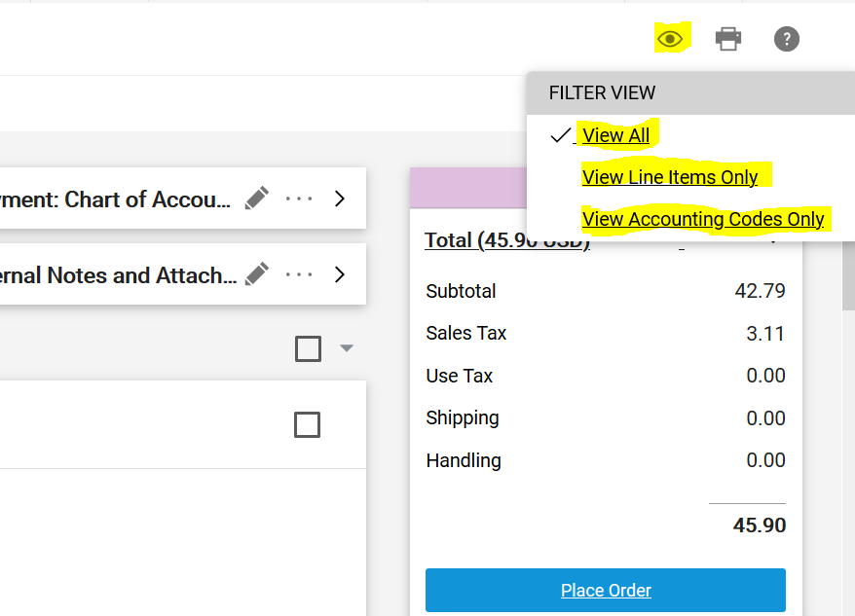Open the help question mark icon
The width and height of the screenshot is (855, 616).
coord(786,39)
